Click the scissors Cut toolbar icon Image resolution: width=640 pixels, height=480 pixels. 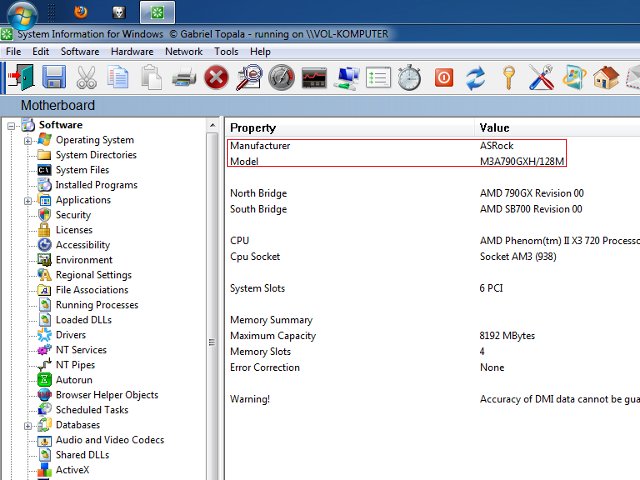86,77
